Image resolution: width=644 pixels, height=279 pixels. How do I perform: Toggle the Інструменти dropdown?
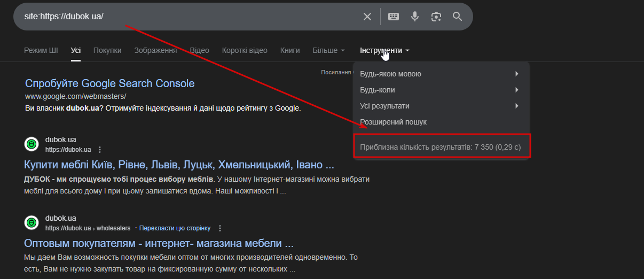385,50
